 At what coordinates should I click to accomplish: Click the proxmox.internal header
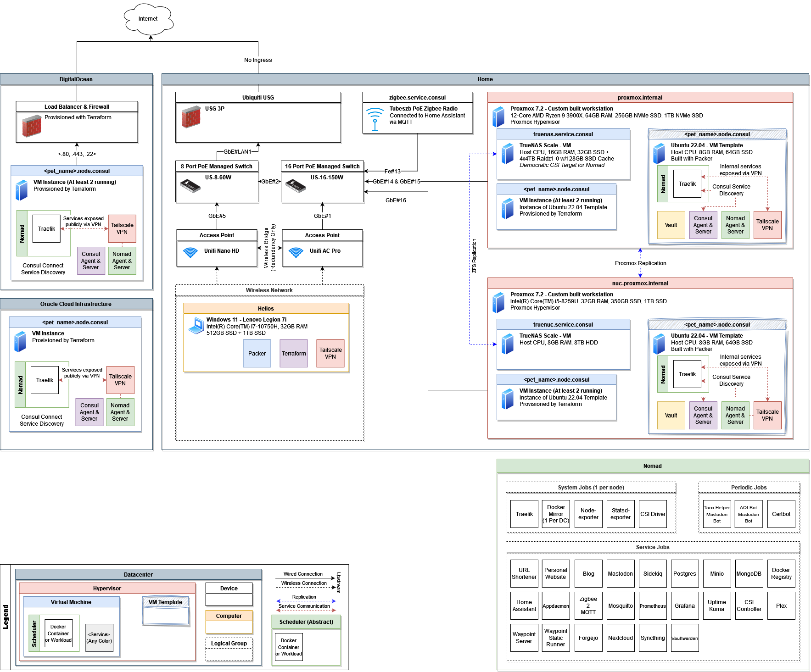[x=640, y=98]
